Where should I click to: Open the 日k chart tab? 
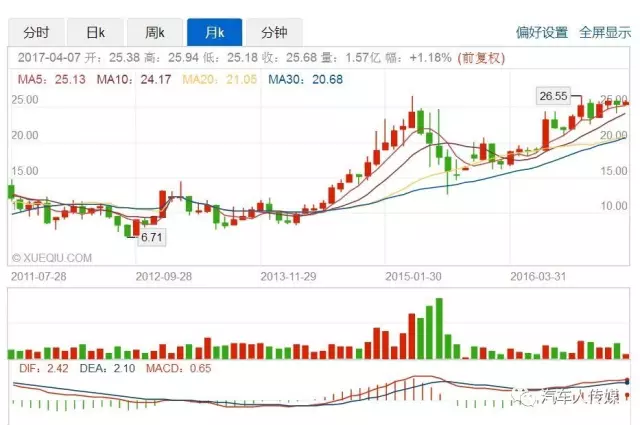(96, 32)
